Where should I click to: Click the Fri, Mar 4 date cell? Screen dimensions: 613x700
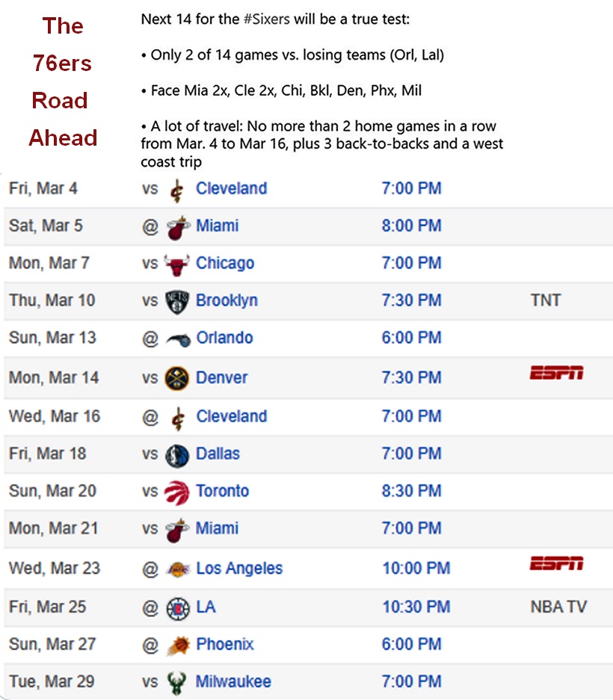[43, 188]
